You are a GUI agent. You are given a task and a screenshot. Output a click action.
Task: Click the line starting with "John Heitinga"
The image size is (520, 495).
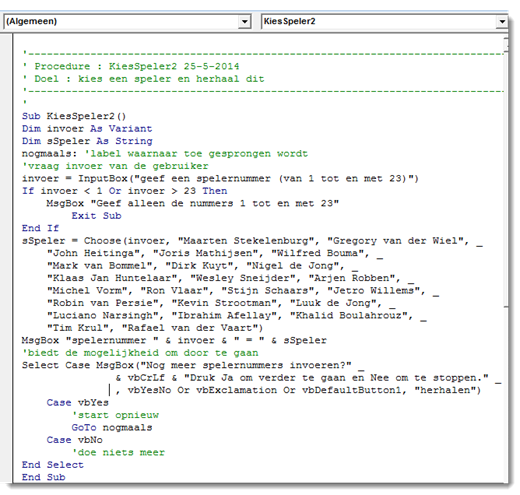pyautogui.click(x=215, y=253)
